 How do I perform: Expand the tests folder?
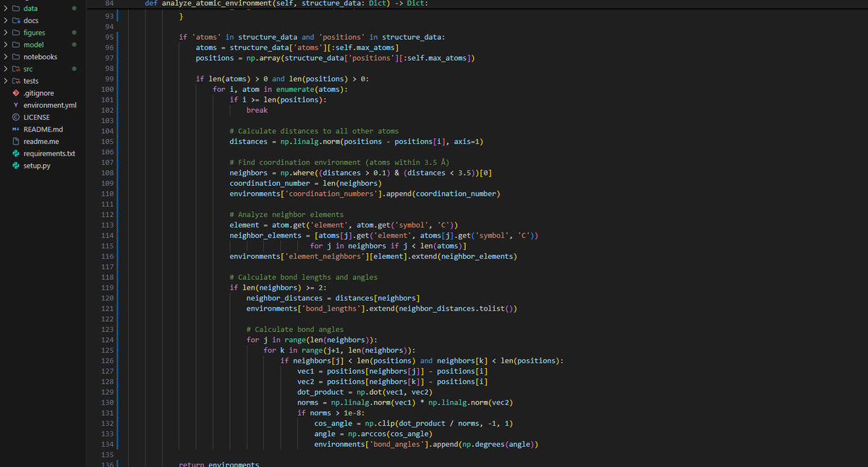tap(6, 80)
